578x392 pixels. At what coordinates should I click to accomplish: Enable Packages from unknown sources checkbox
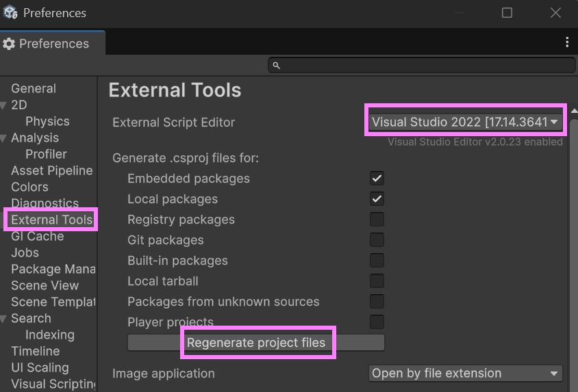[377, 302]
